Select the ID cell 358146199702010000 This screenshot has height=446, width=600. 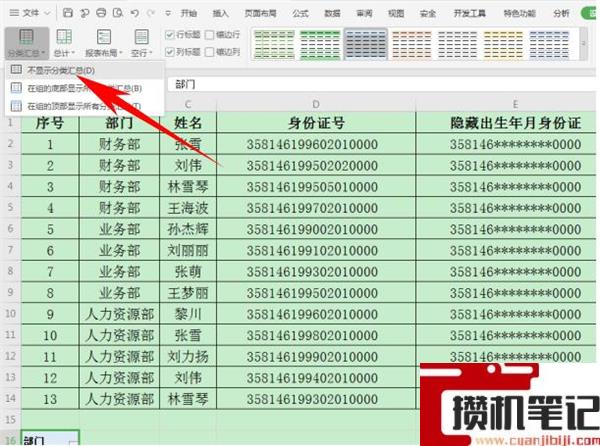click(x=316, y=208)
